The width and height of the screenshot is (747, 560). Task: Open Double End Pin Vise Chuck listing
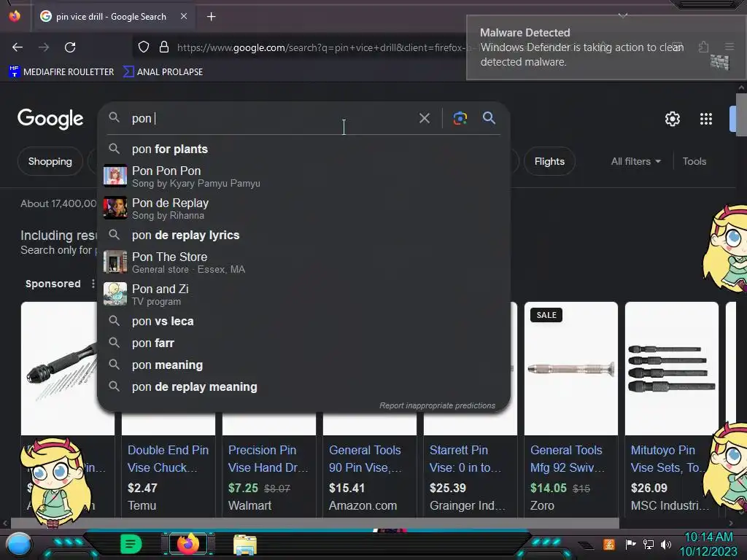(169, 459)
